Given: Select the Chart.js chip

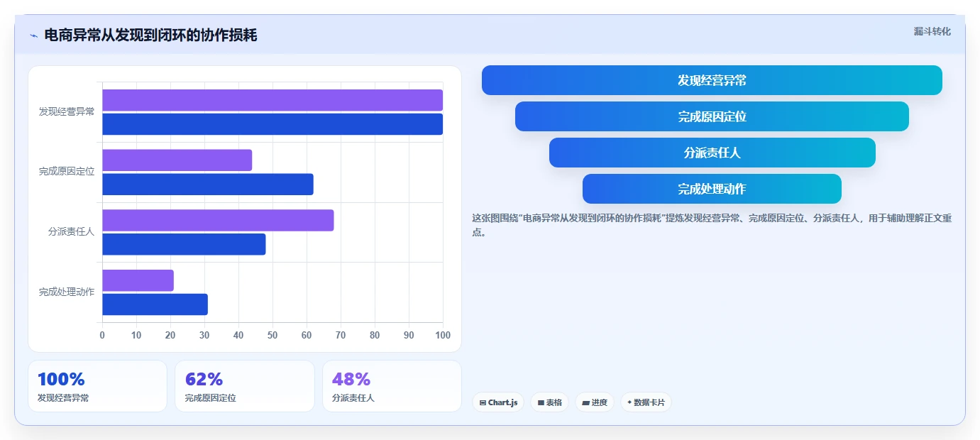Looking at the screenshot, I should click(x=498, y=402).
